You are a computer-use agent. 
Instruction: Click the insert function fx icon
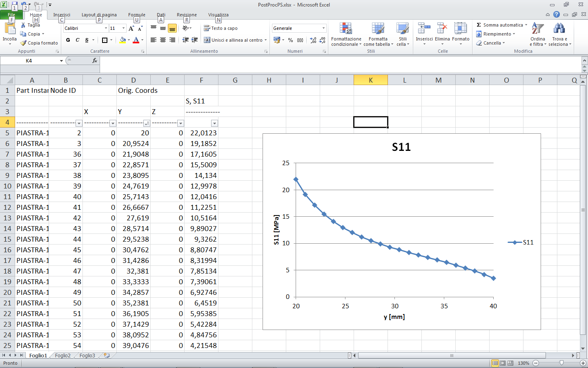pos(95,61)
